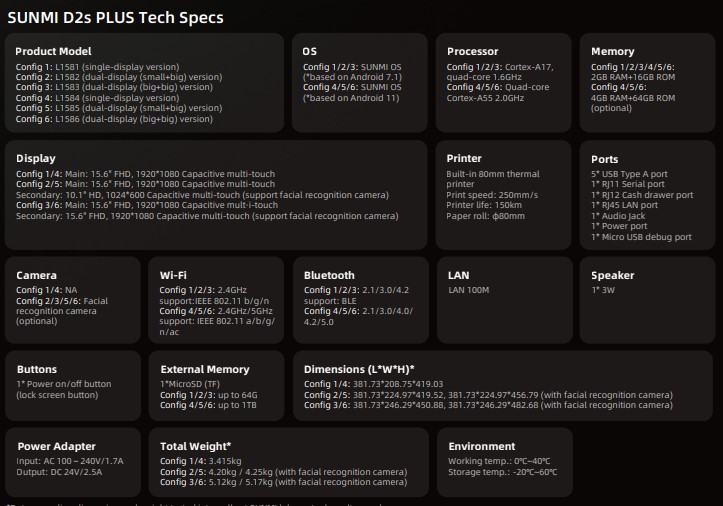Image resolution: width=723 pixels, height=506 pixels.
Task: Click the Display section heading
Action: [x=36, y=158]
